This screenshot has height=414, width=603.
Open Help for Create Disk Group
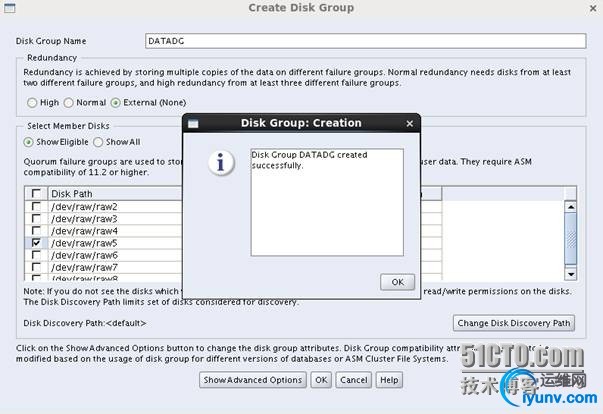point(389,380)
